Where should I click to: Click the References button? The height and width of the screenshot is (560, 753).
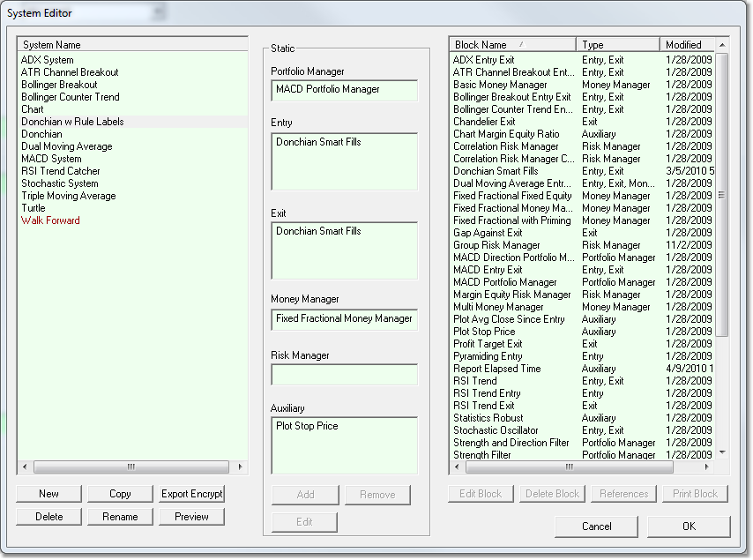(623, 494)
